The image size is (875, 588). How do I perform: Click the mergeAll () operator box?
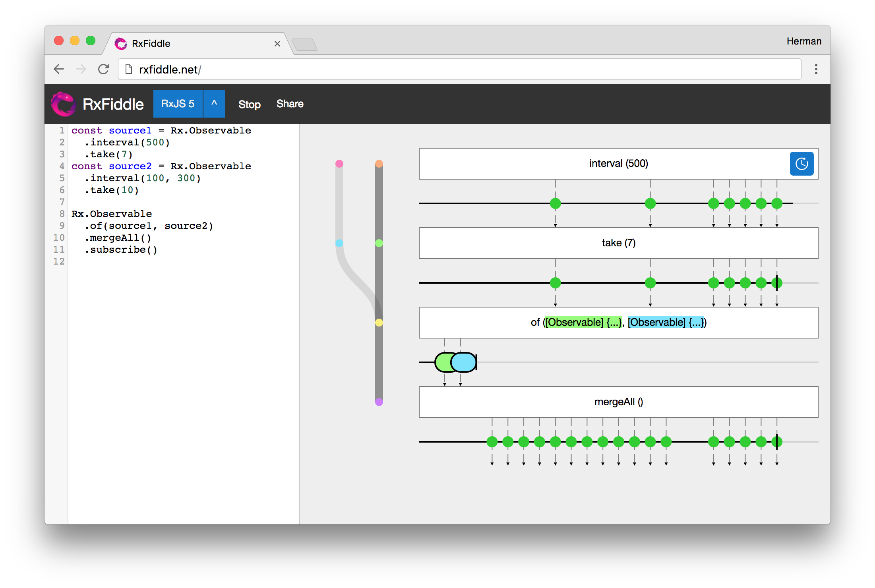tap(618, 402)
